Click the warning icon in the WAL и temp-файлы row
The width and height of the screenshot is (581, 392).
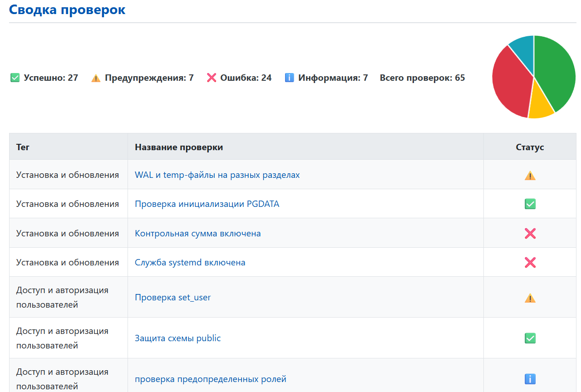coord(530,175)
